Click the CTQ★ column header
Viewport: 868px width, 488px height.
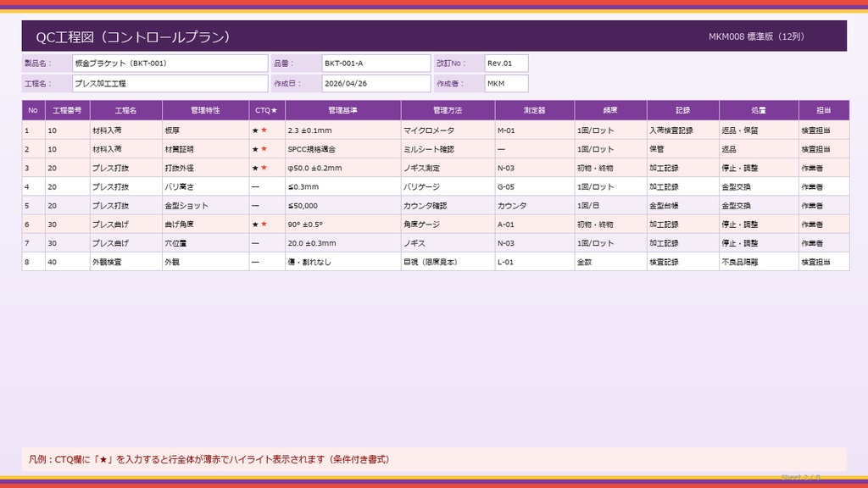[x=267, y=110]
